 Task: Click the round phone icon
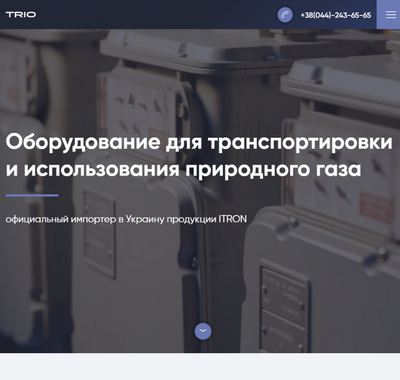click(x=285, y=15)
